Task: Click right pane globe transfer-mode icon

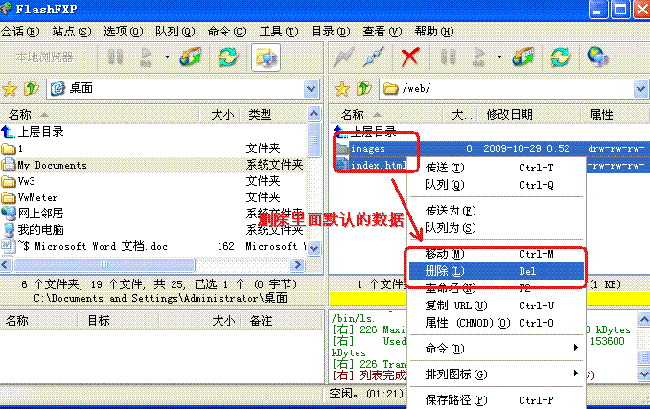Action: [x=523, y=57]
